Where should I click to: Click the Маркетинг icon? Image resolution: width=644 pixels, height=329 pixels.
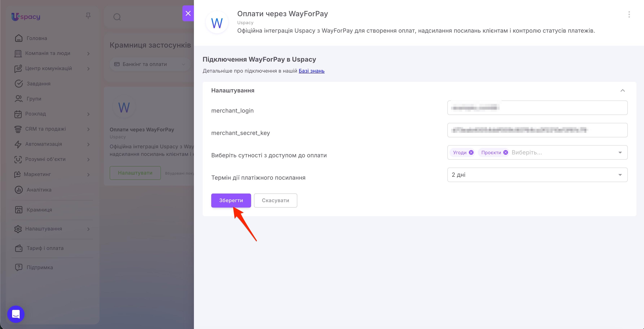click(17, 174)
